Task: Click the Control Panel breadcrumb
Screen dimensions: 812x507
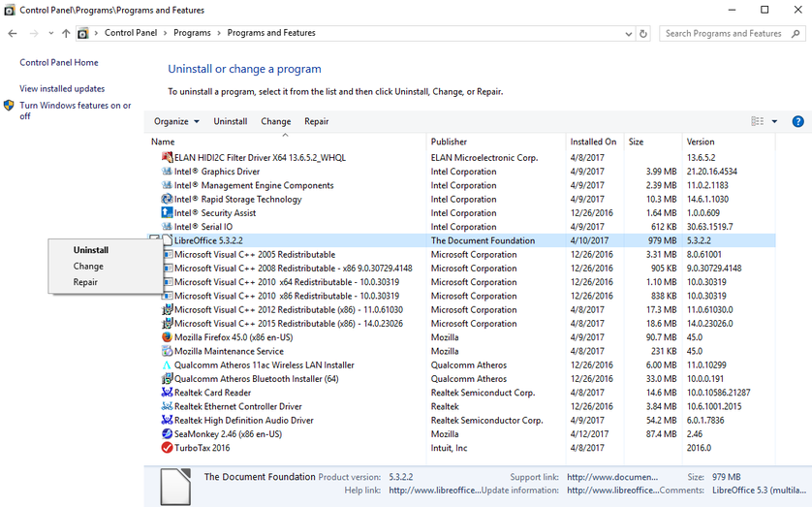Action: coord(131,33)
